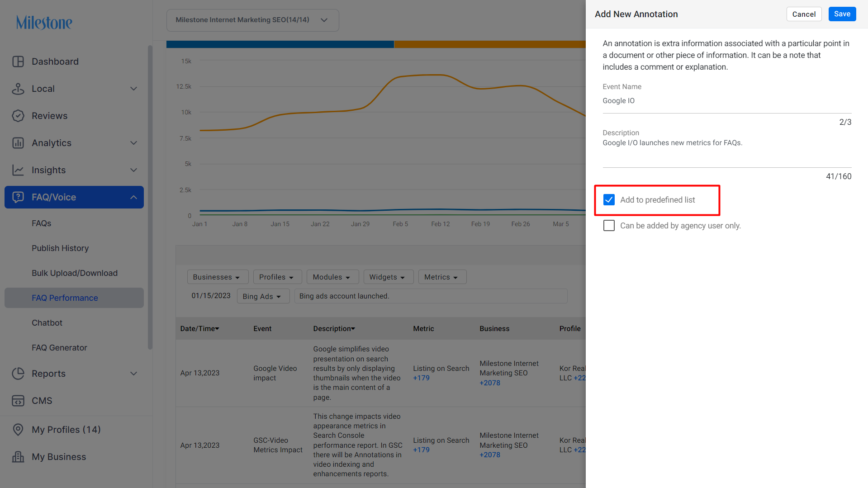The height and width of the screenshot is (488, 868).
Task: Collapse the FAQ/Voice menu chevron
Action: coord(133,197)
